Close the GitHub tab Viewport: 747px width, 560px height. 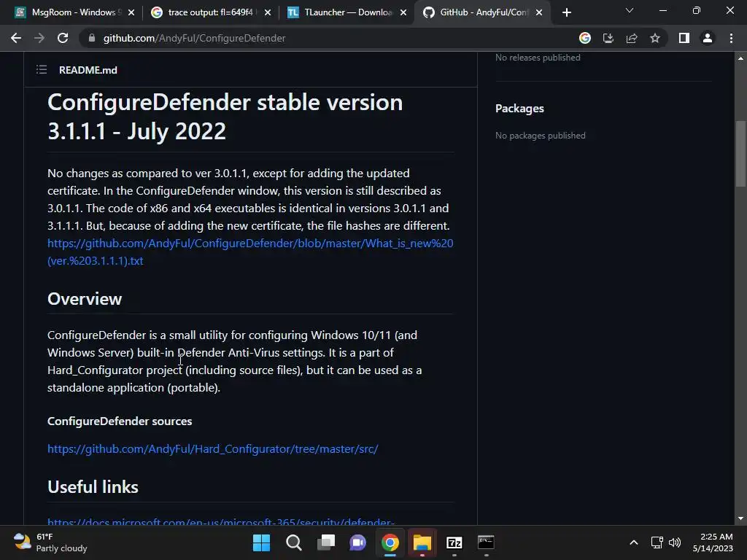point(539,12)
